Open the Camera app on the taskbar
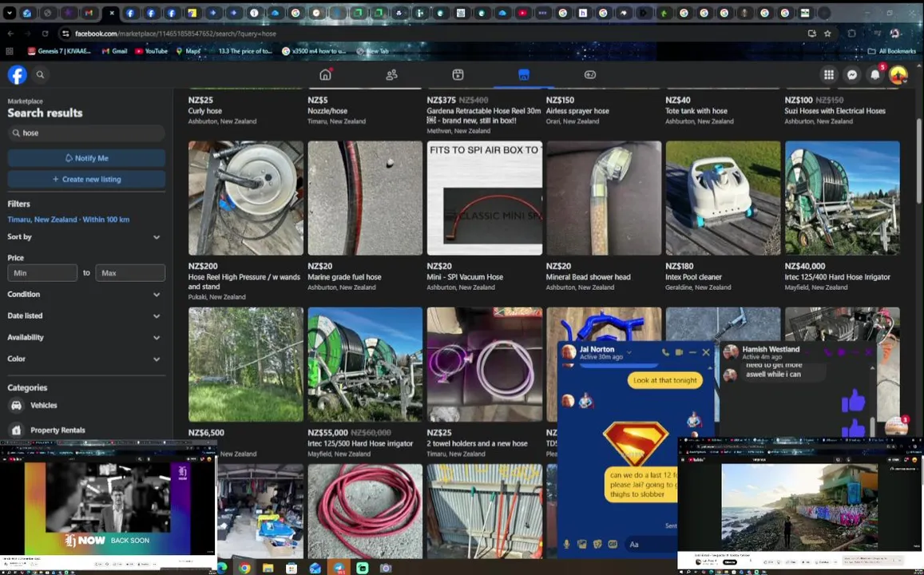 (386, 568)
